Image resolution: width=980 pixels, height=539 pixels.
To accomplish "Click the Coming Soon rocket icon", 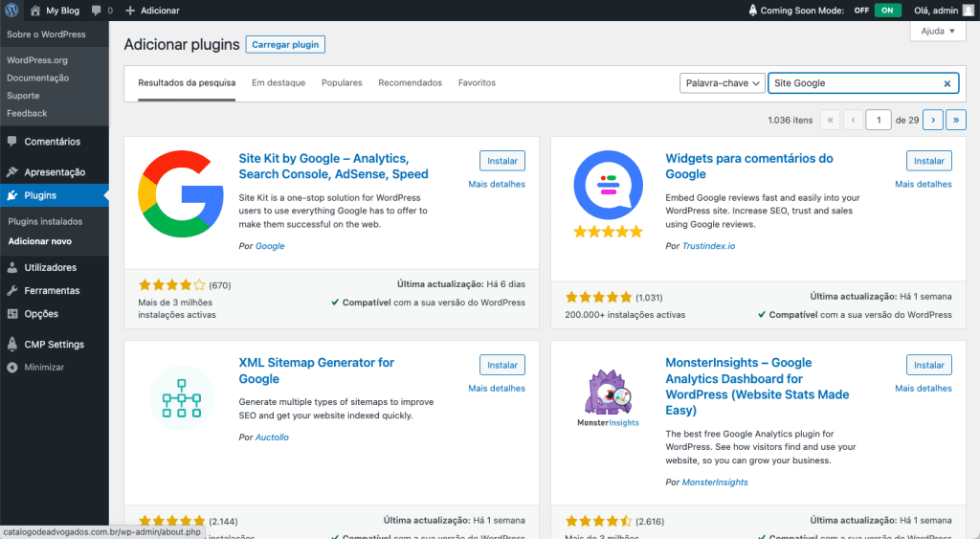I will [752, 10].
